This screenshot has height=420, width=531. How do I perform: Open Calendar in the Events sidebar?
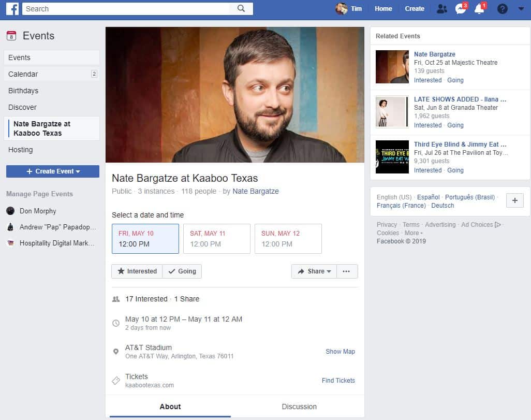pyautogui.click(x=52, y=74)
